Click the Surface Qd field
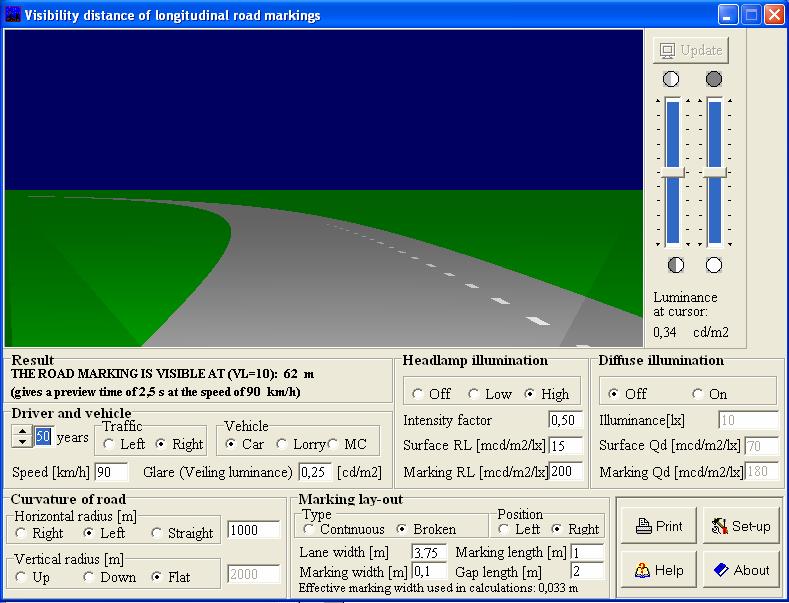 (x=761, y=445)
